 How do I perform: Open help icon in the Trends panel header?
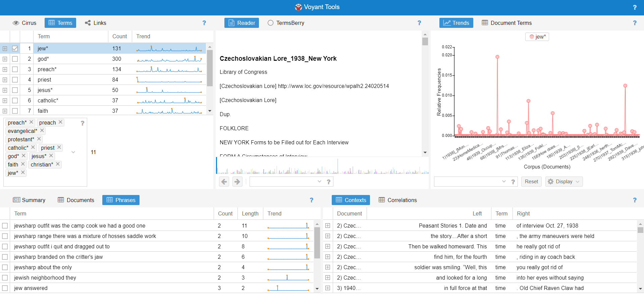tap(635, 23)
